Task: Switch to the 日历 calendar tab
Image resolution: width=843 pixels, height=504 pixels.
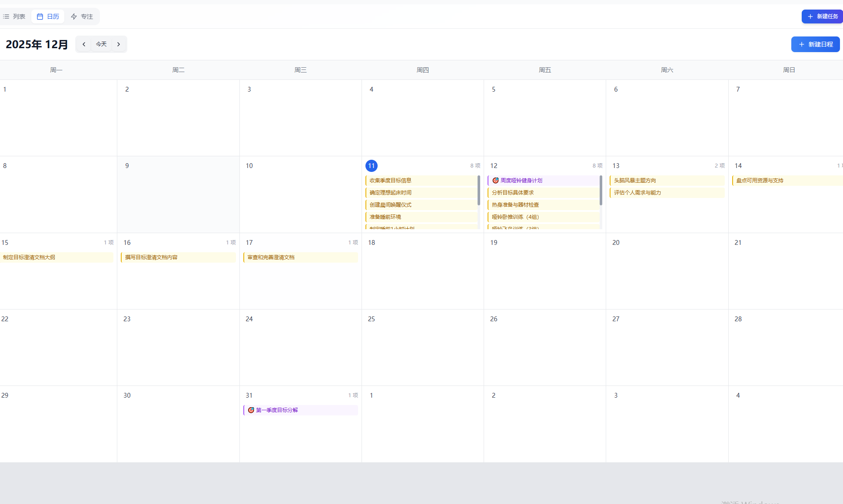Action: [x=48, y=16]
